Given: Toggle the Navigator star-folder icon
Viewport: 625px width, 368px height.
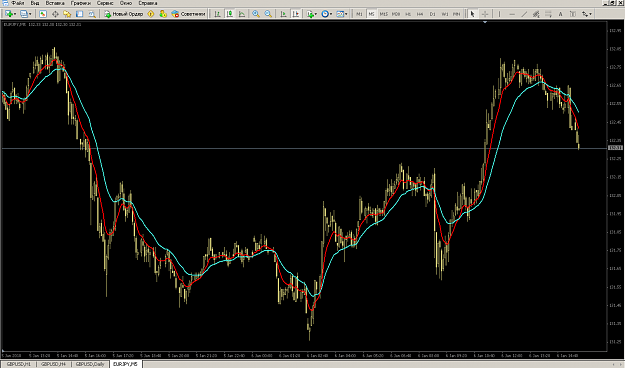Looking at the screenshot, I should (67, 14).
